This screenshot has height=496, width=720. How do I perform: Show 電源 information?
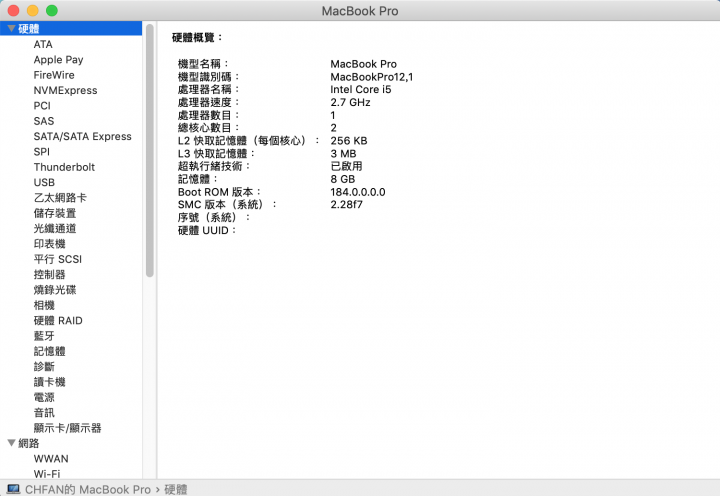point(44,397)
